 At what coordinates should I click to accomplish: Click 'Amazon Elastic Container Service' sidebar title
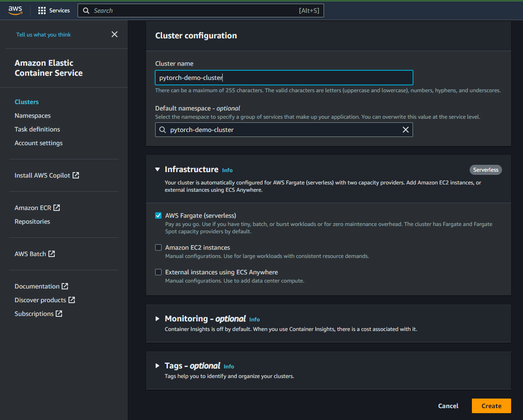tap(49, 68)
